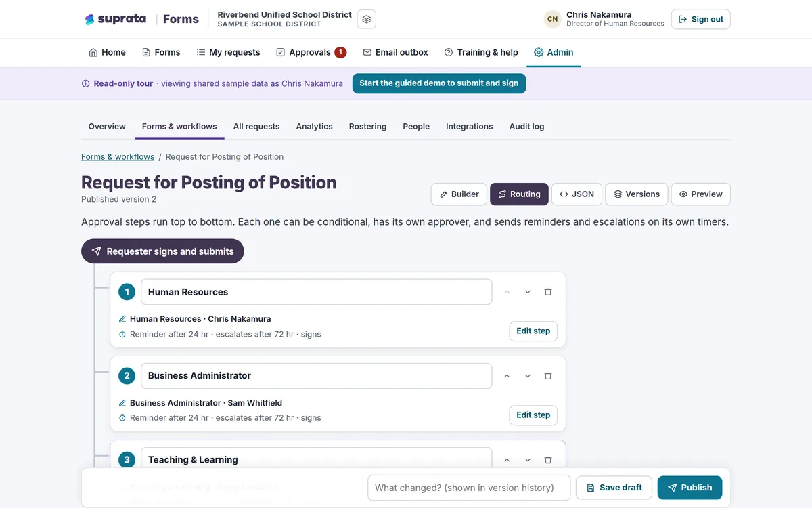View the Audit log tab
Viewport: 812px width, 508px height.
pyautogui.click(x=527, y=127)
